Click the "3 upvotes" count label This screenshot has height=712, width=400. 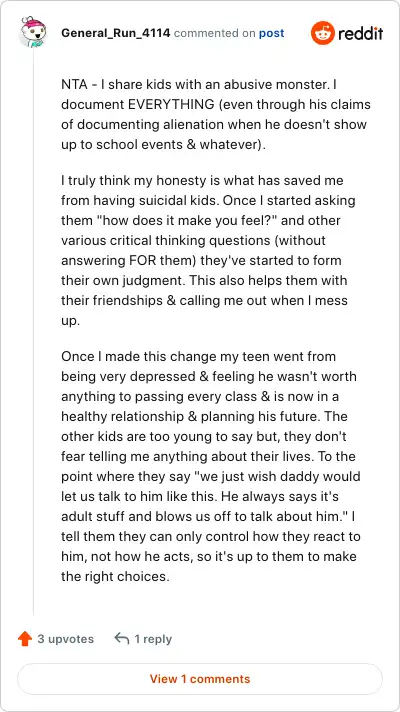65,639
